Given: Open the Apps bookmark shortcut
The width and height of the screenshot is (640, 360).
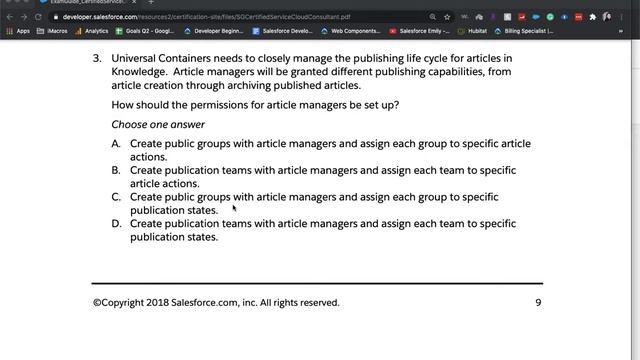Looking at the screenshot, I should point(18,31).
